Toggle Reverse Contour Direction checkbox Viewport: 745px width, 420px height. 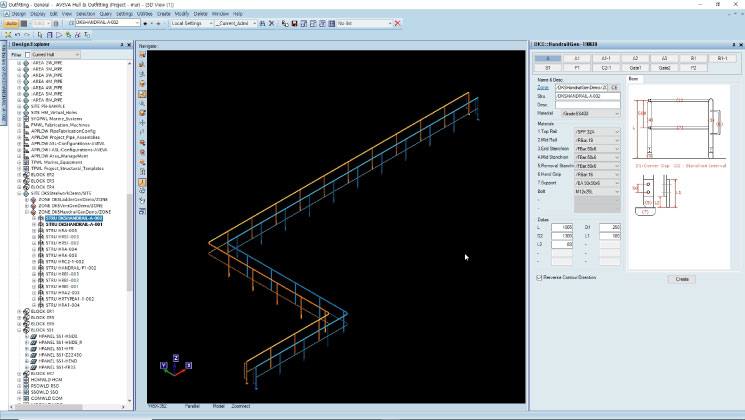pyautogui.click(x=539, y=277)
